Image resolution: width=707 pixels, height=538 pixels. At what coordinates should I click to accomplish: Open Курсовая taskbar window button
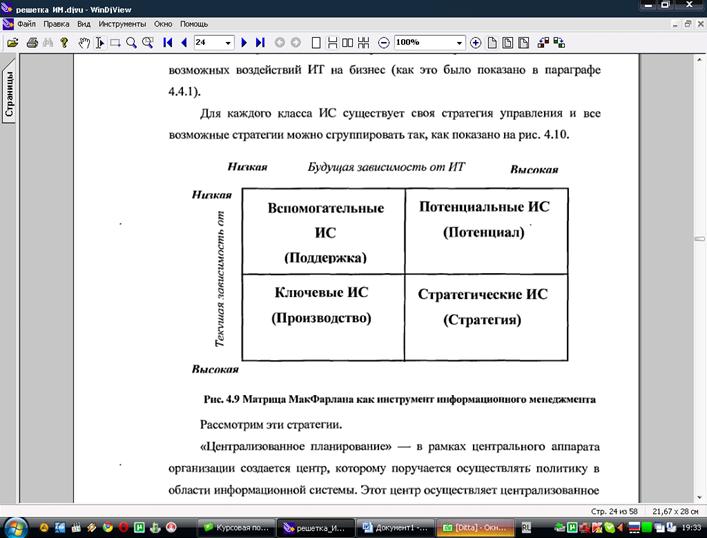pos(234,526)
